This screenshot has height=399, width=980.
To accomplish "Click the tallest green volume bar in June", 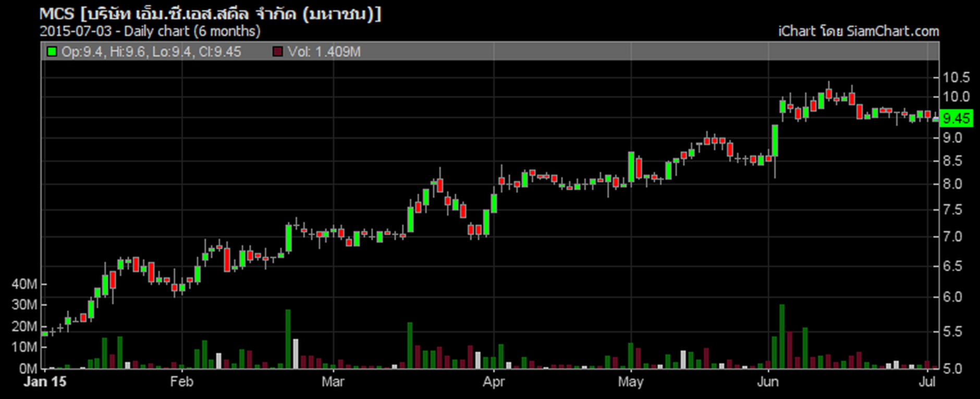I will coord(782,336).
